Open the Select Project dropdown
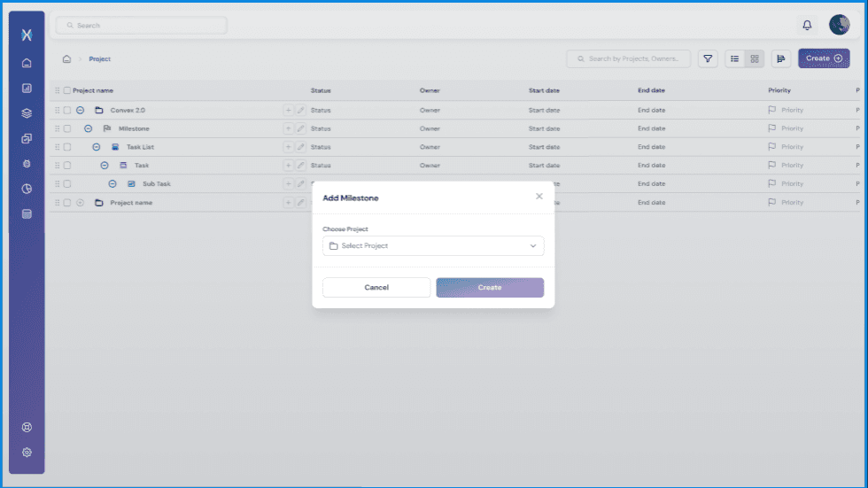Screen dimensions: 868x488 (x=433, y=245)
